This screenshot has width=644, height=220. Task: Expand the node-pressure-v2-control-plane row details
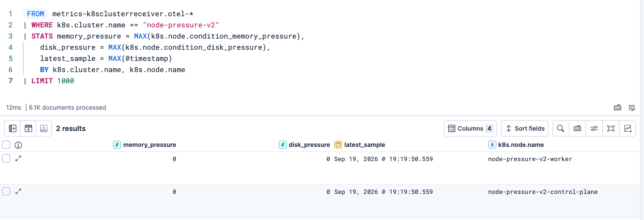point(18,191)
